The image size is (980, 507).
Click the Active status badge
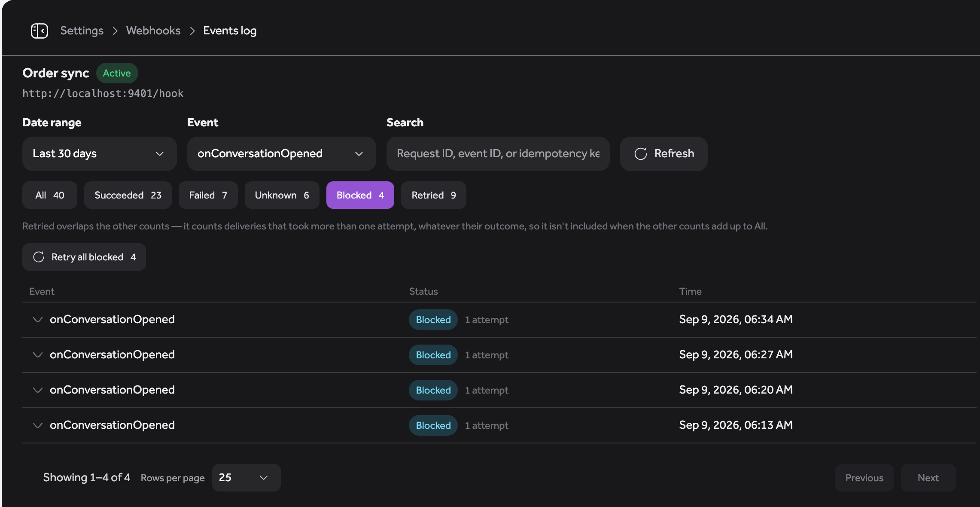point(117,73)
